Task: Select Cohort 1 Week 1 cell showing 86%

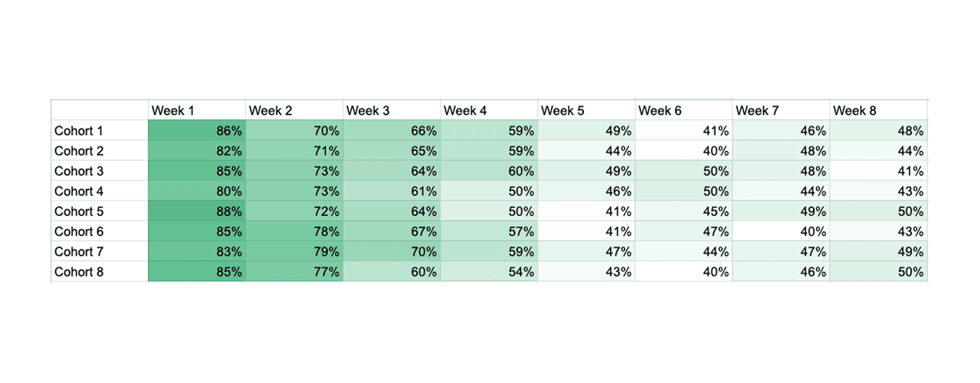Action: click(x=196, y=131)
